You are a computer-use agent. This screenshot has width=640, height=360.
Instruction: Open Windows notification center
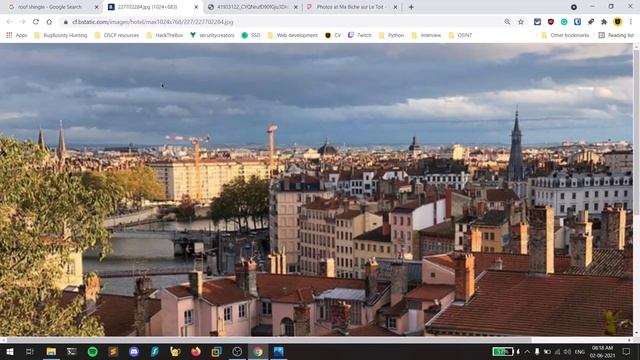coord(627,351)
